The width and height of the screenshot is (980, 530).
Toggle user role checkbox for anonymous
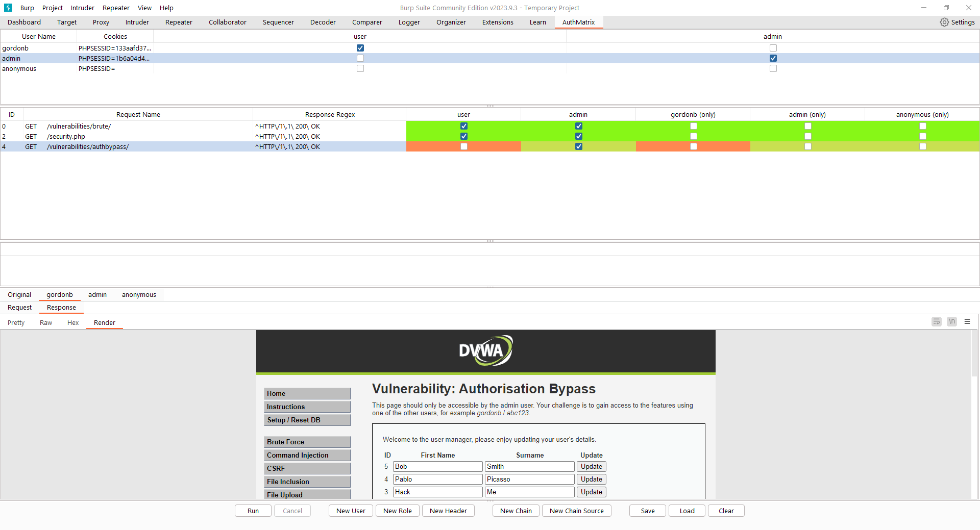pyautogui.click(x=360, y=68)
